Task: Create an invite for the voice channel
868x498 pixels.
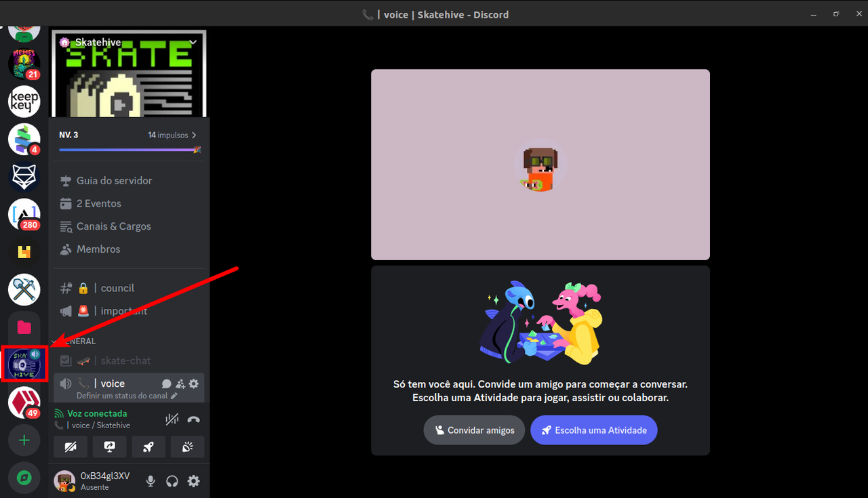Action: [180, 383]
